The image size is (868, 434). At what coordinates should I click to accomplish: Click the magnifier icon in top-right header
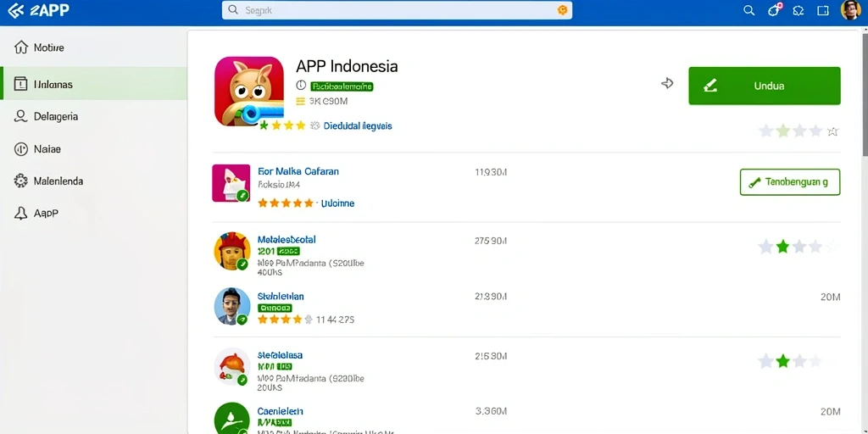[749, 10]
